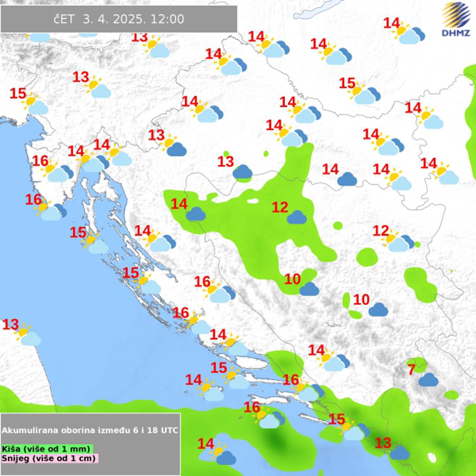Click the sun-cloud icon beside 13 under header
The width and height of the screenshot is (476, 476).
pos(157,48)
